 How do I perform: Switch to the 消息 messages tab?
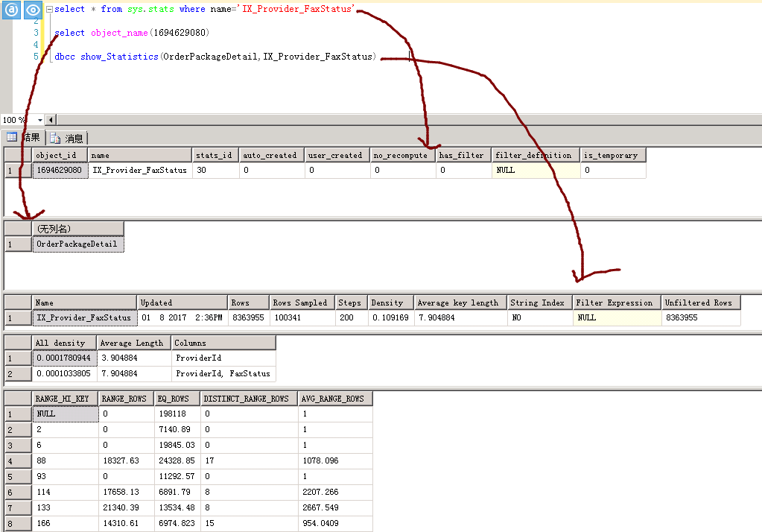(67, 138)
